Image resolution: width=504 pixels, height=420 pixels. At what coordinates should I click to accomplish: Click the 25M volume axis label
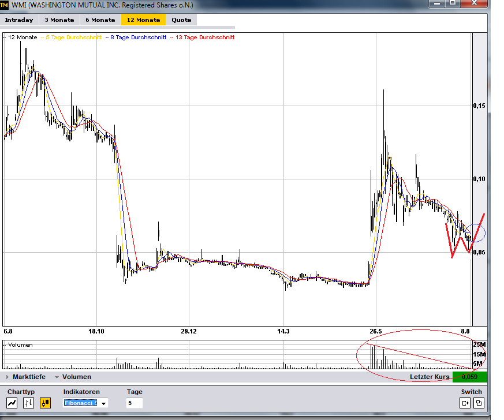pyautogui.click(x=479, y=344)
